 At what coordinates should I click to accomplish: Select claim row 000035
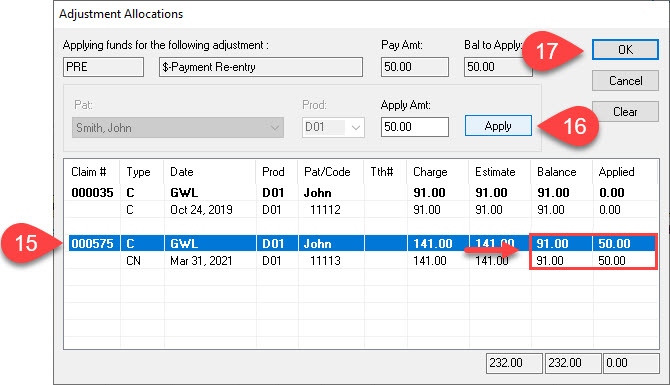[x=362, y=193]
